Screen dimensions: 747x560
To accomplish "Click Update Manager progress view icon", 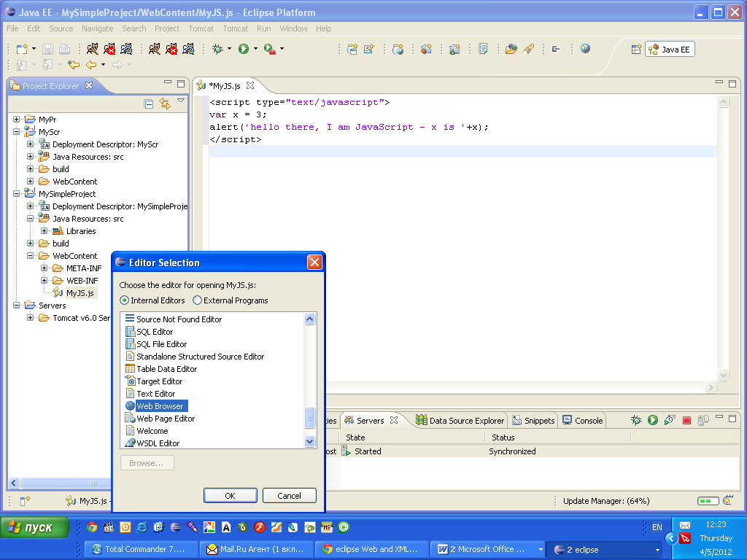I will click(728, 500).
